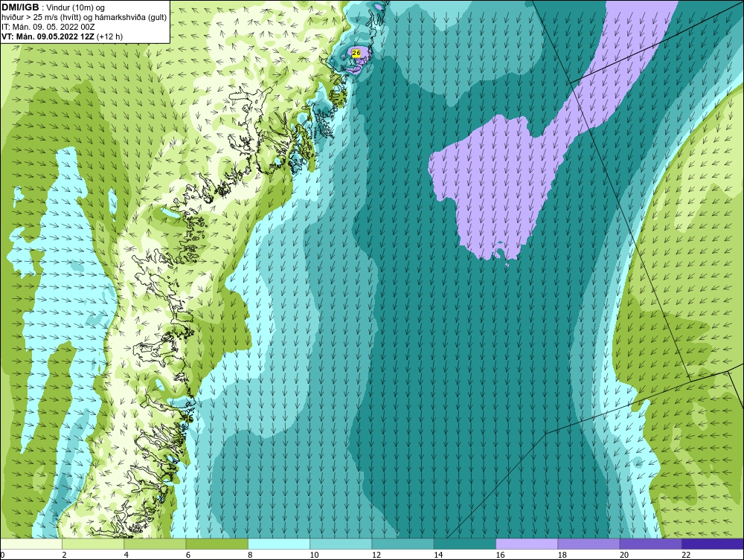Image resolution: width=744 pixels, height=560 pixels.
Task: Click the legend scale label '2'
Action: tap(64, 555)
